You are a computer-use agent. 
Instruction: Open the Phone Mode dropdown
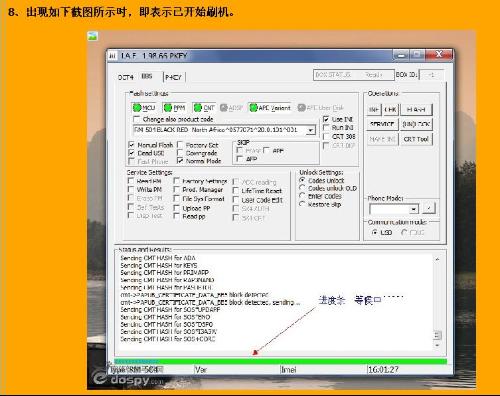pos(414,209)
